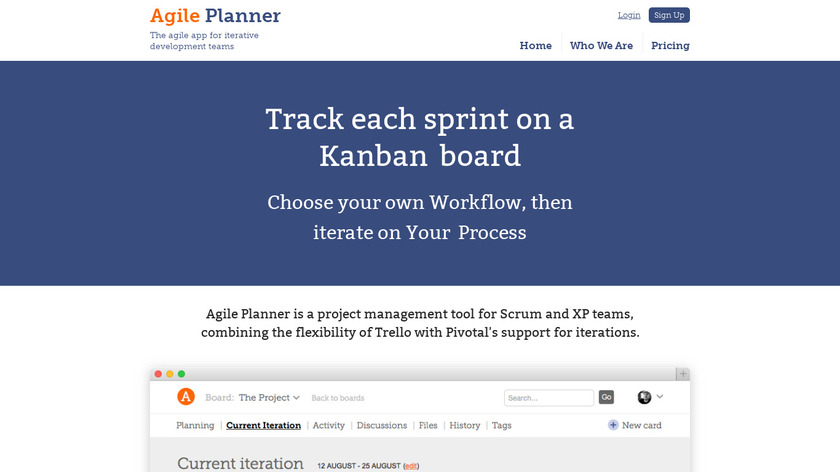Image resolution: width=840 pixels, height=472 pixels.
Task: Click the Back to boards link
Action: coord(338,398)
